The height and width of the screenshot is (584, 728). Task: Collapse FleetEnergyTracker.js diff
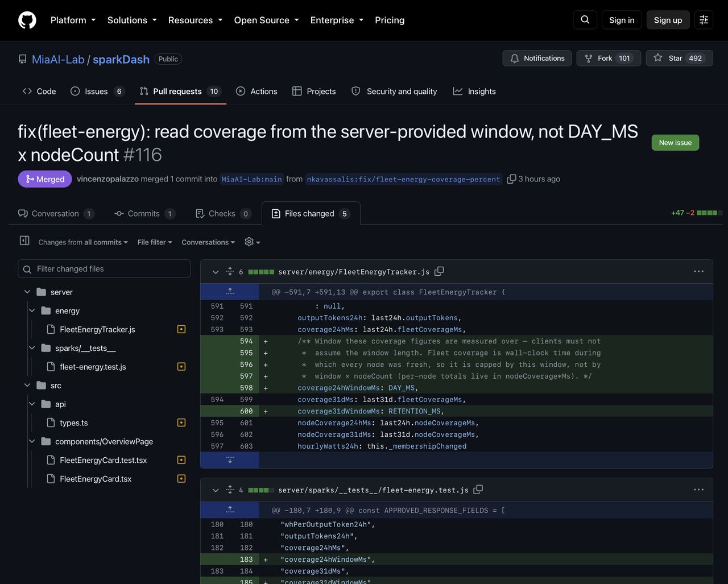click(216, 272)
